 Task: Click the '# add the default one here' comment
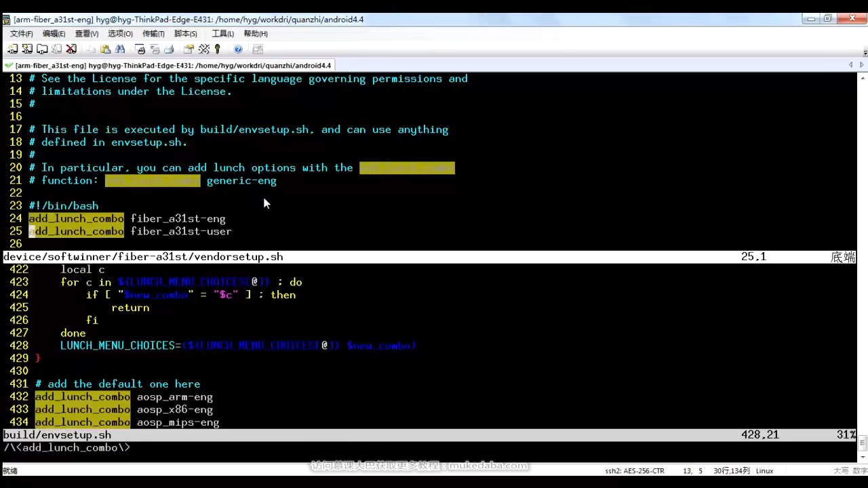coord(117,384)
